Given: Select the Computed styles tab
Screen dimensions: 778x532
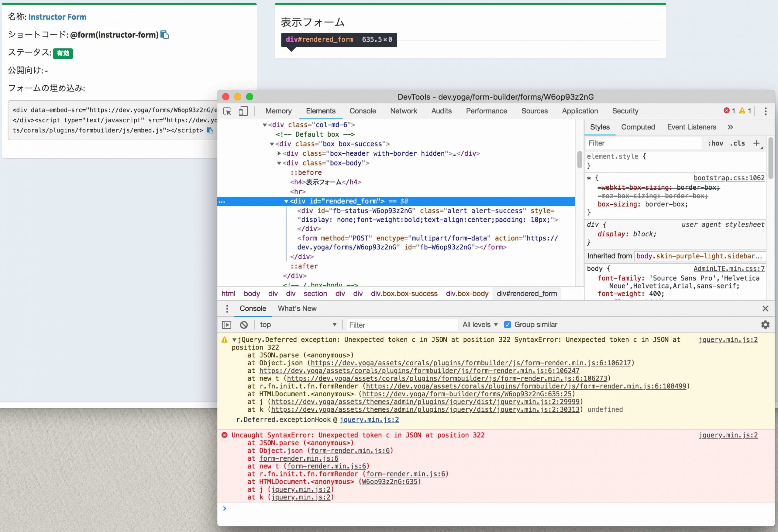Looking at the screenshot, I should tap(638, 127).
